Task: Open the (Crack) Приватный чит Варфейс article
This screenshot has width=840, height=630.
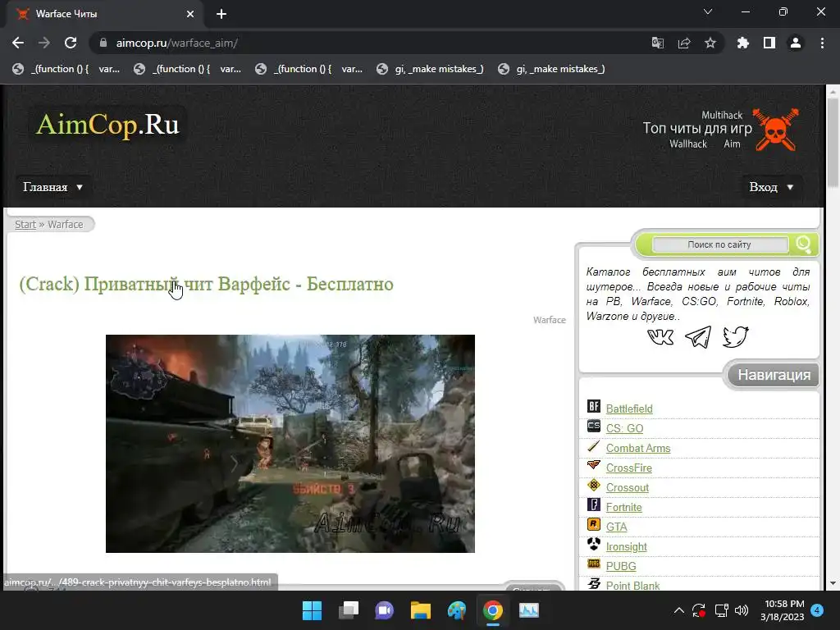Action: coord(206,284)
